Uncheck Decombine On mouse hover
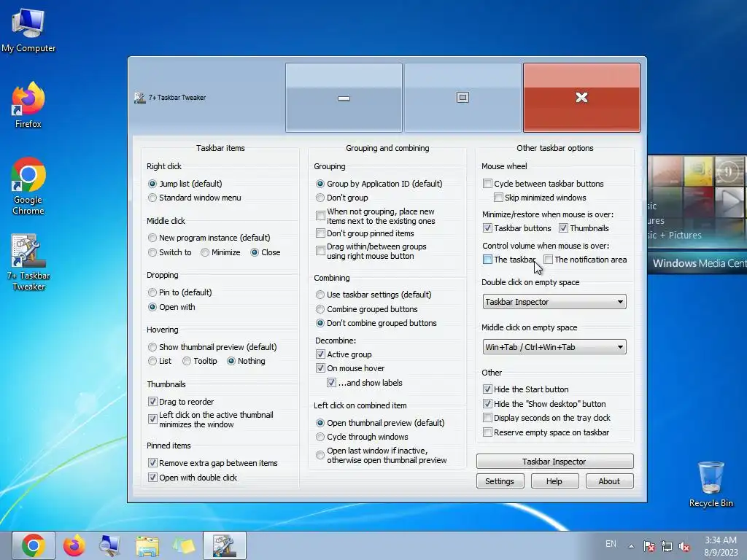 pyautogui.click(x=350, y=368)
